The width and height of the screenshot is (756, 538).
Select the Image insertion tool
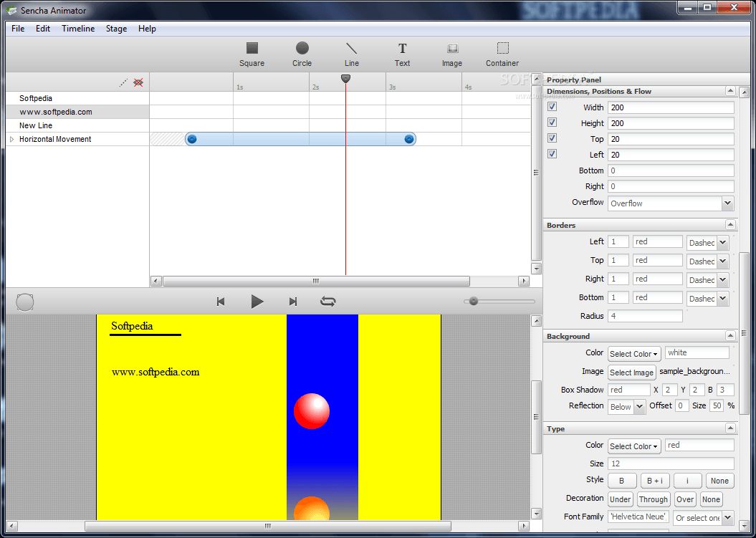tap(452, 50)
